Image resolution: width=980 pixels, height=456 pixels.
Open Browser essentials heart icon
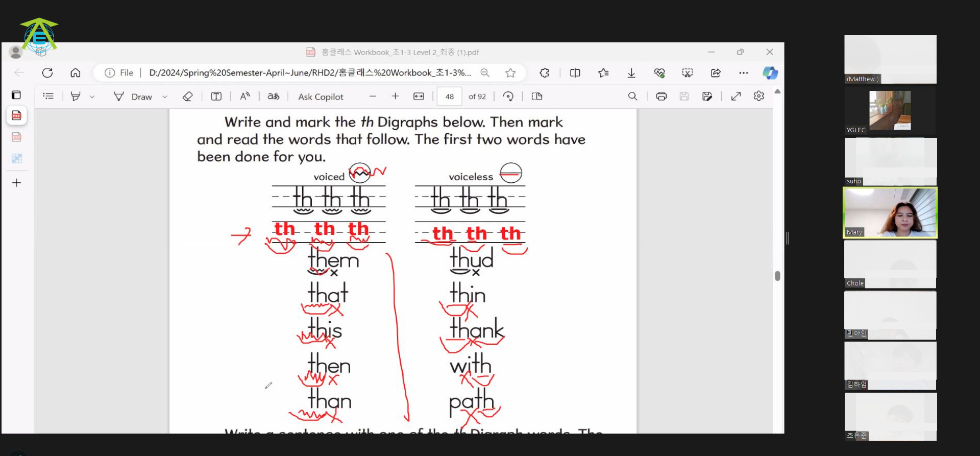659,73
